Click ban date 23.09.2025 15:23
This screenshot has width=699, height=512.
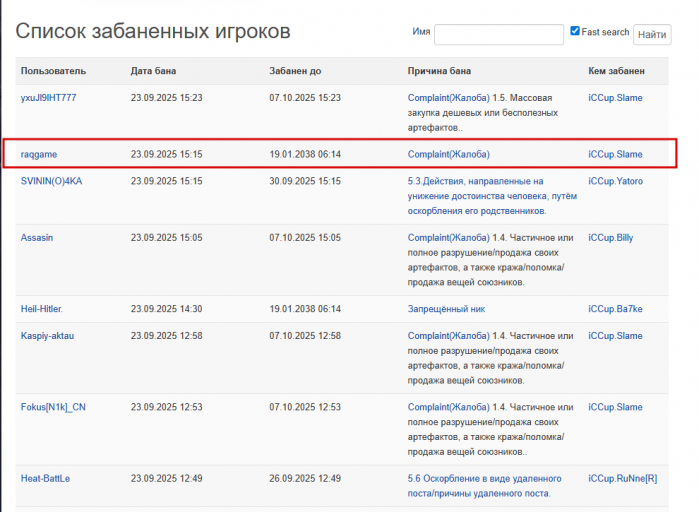point(166,98)
